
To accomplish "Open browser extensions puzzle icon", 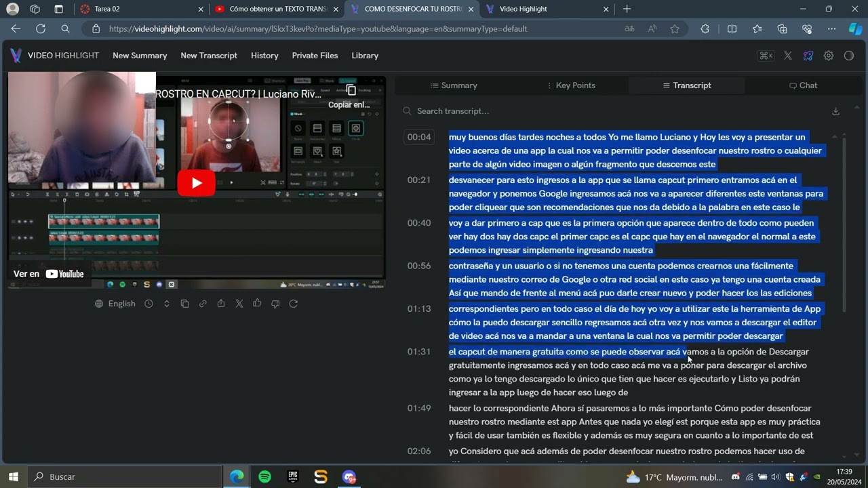I will tap(705, 29).
